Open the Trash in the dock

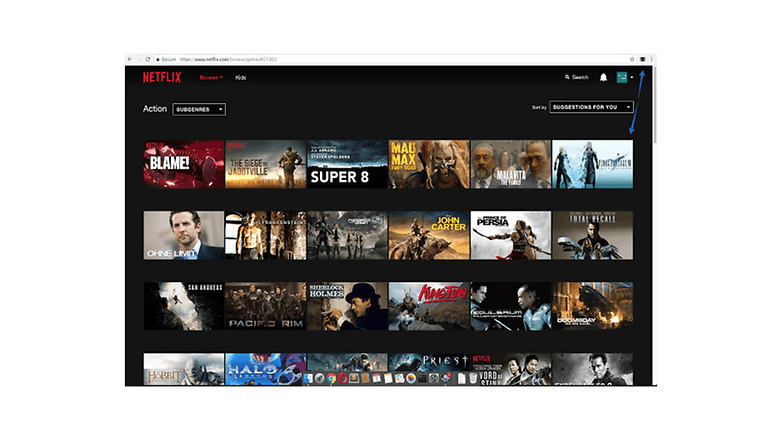pyautogui.click(x=473, y=379)
